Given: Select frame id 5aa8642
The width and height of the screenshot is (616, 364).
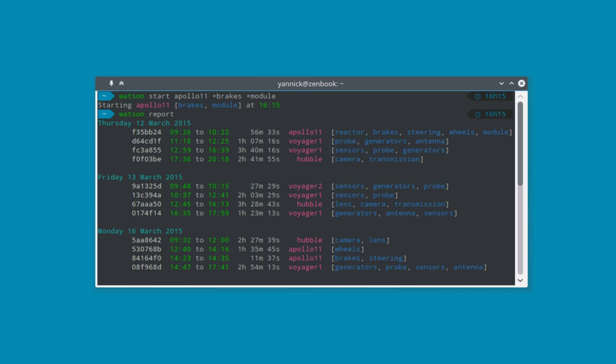Looking at the screenshot, I should click(147, 240).
